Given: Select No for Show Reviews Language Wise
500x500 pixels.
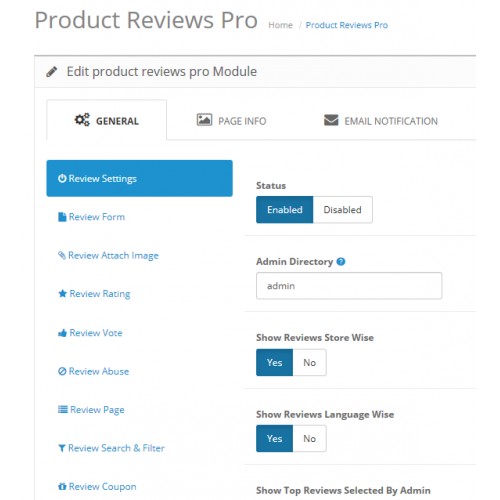Looking at the screenshot, I should pyautogui.click(x=309, y=438).
